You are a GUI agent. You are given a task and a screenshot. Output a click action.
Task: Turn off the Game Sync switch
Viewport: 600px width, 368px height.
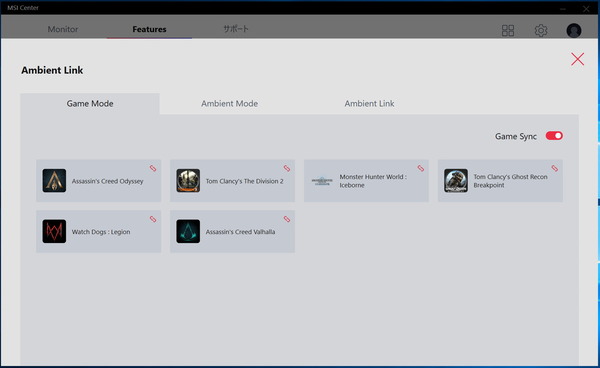coord(554,136)
